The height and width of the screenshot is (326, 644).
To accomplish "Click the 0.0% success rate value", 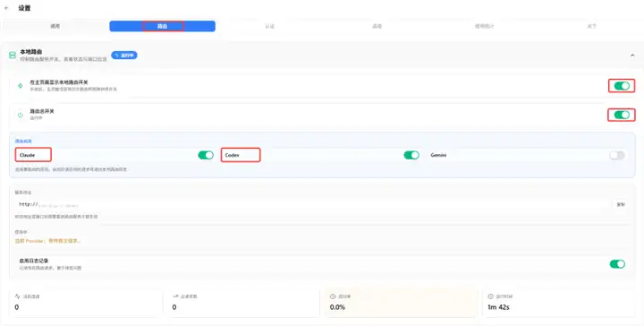I will click(x=337, y=307).
